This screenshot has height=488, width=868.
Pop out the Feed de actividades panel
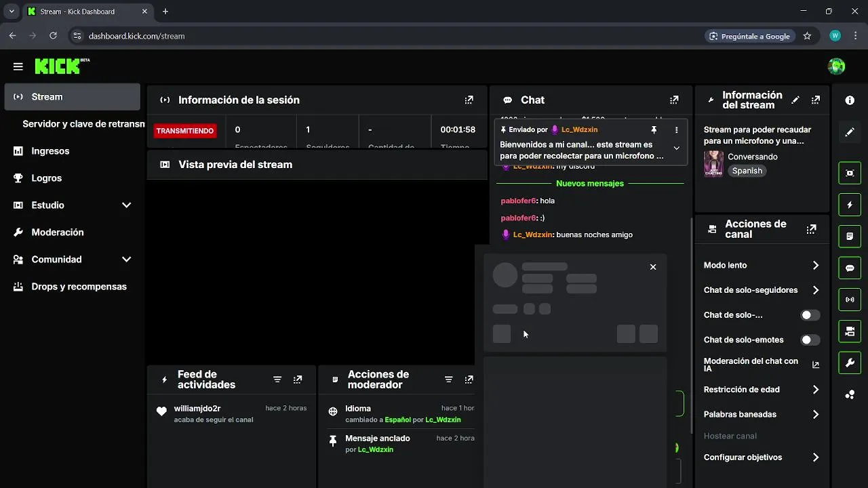tap(298, 380)
